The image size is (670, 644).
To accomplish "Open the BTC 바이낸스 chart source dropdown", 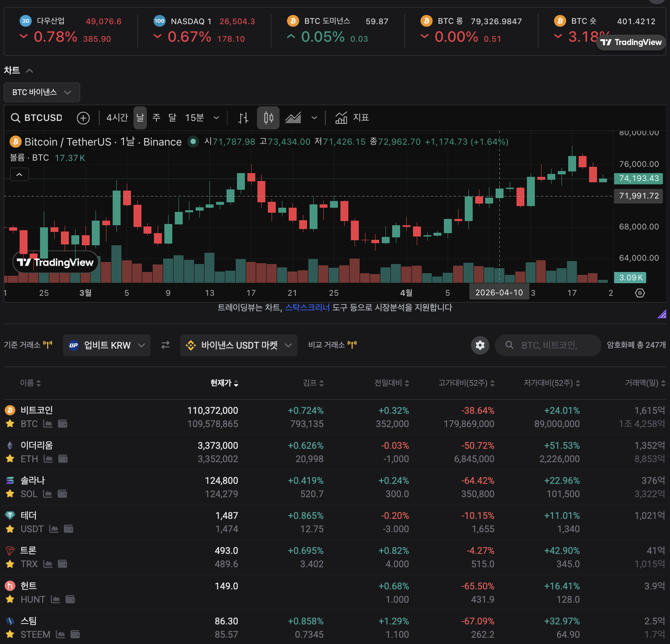I will pyautogui.click(x=42, y=92).
